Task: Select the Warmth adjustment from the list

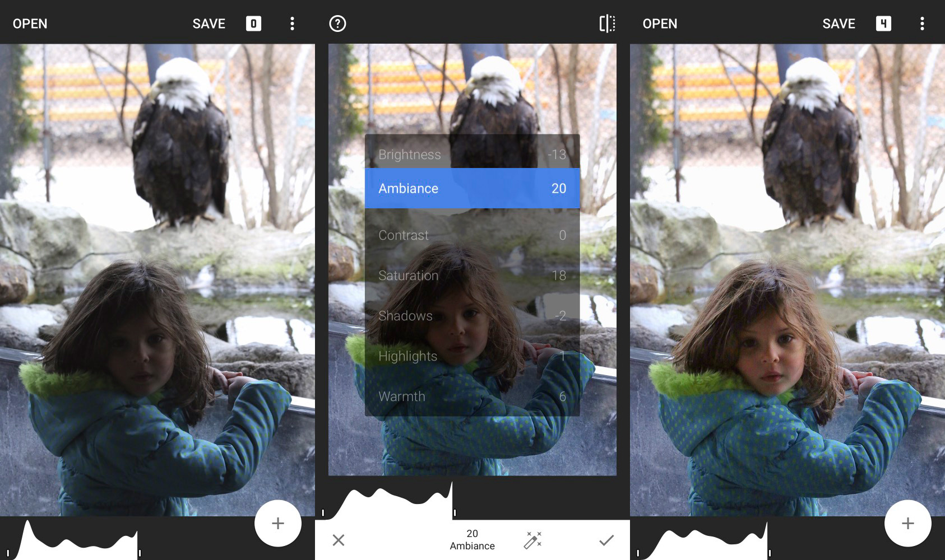Action: click(471, 396)
